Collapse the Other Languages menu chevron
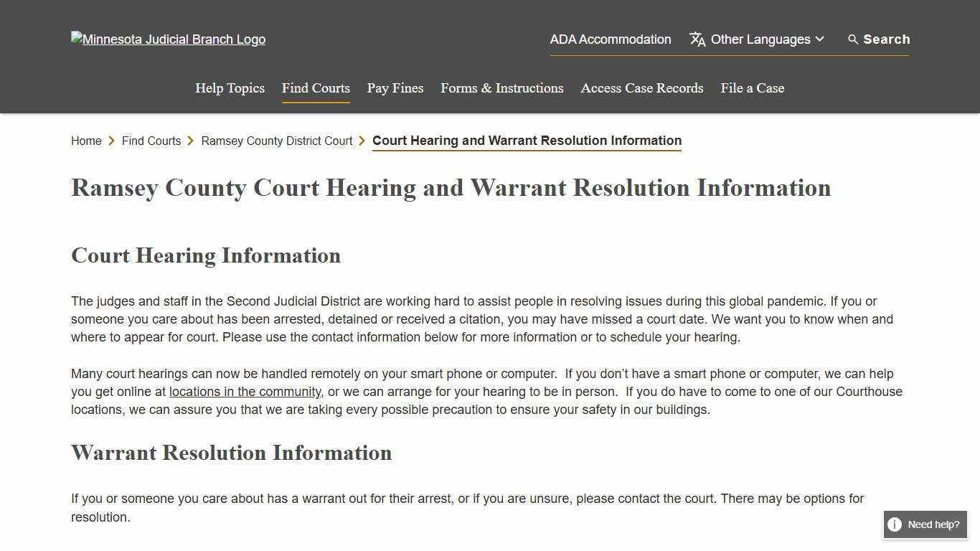This screenshot has width=980, height=551. click(x=820, y=39)
